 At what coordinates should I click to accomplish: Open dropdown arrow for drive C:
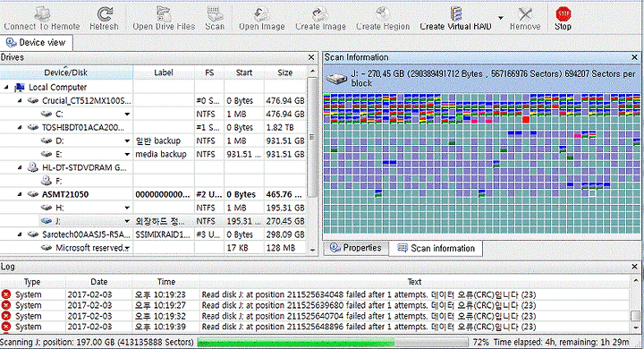[127, 115]
